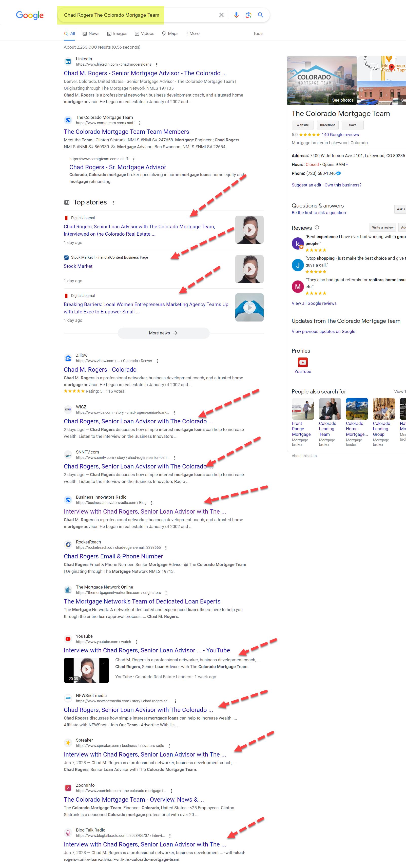
Task: Open options menu for the ZoomInfo result
Action: point(171,791)
